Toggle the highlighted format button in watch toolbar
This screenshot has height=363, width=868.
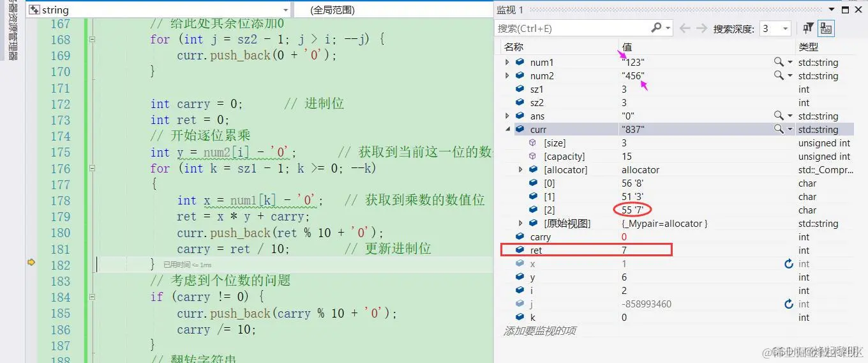pos(827,28)
